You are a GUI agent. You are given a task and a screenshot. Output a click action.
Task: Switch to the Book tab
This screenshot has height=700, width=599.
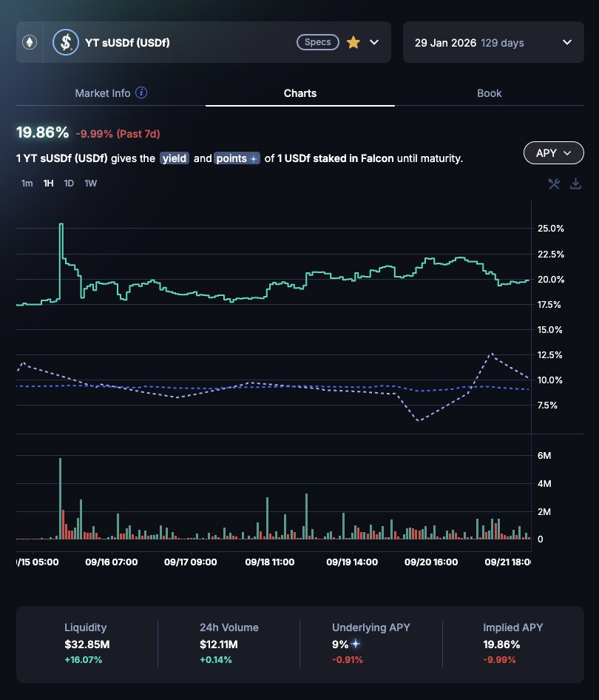[489, 93]
